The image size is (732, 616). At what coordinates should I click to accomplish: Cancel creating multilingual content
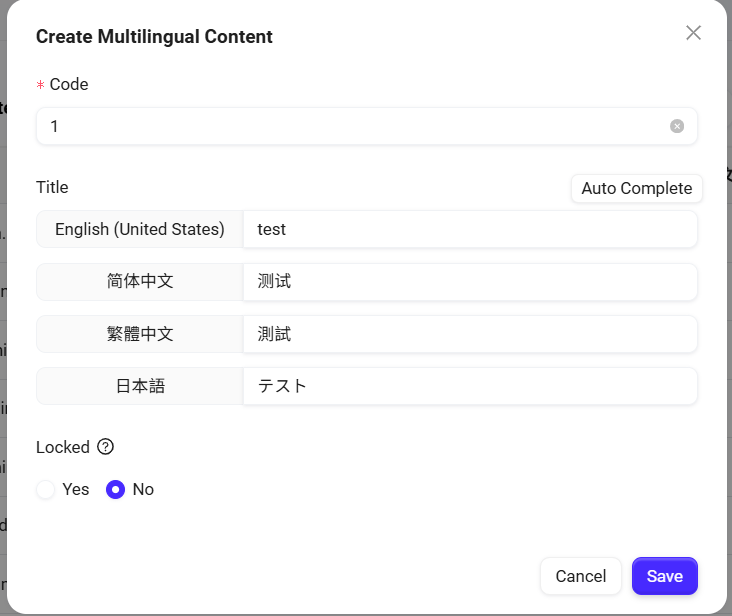click(580, 576)
